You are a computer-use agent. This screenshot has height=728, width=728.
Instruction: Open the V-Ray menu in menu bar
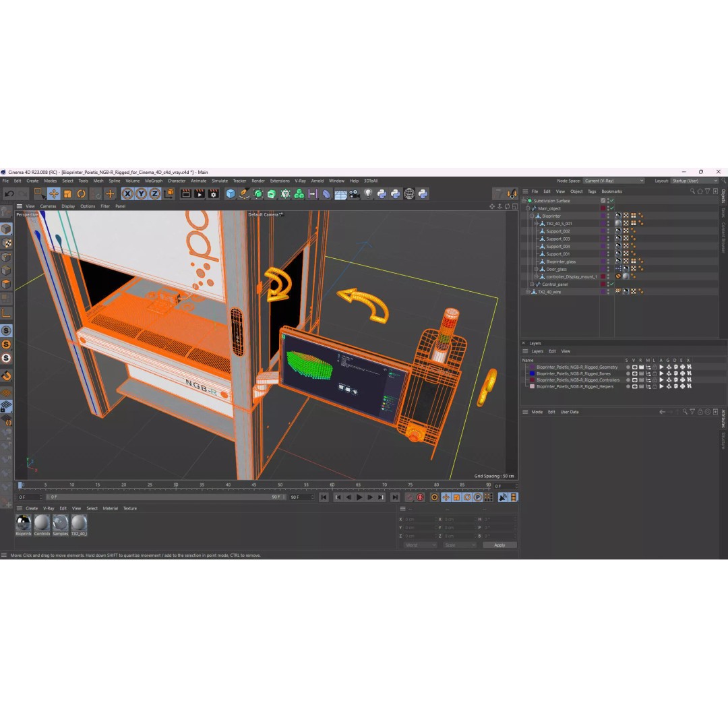pyautogui.click(x=301, y=181)
